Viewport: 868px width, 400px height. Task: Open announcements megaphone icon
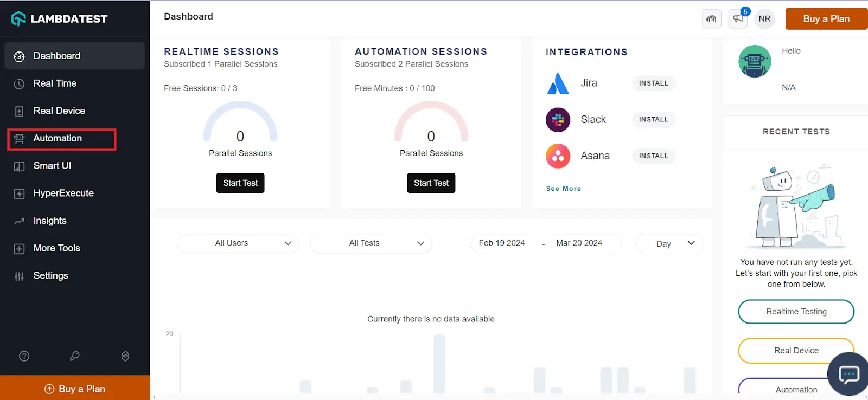[x=738, y=18]
